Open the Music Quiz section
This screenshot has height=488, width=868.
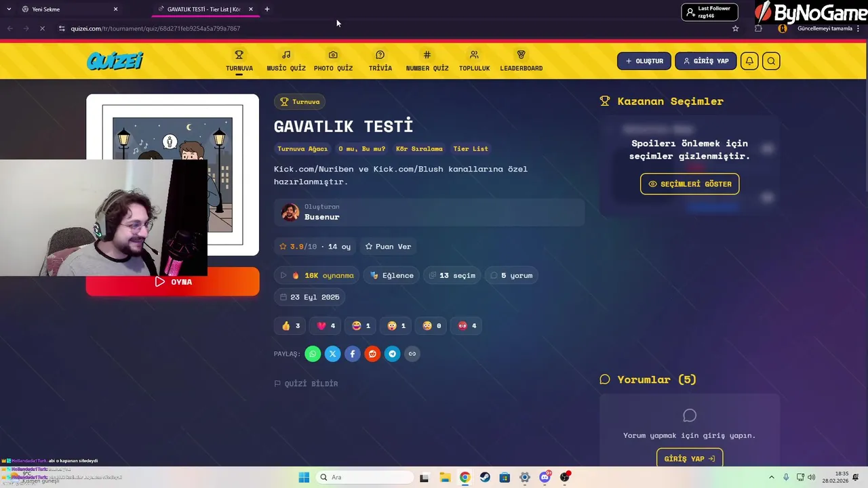tap(286, 61)
